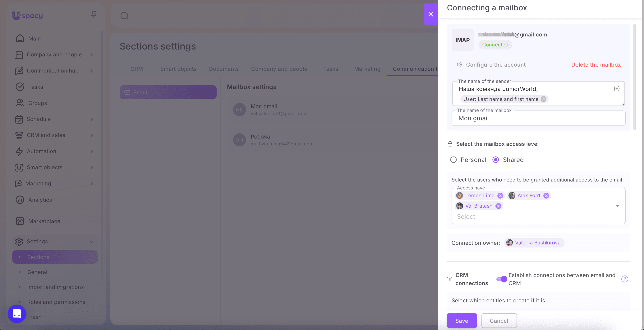Expand Communication hub submenu
This screenshot has width=644, height=330.
[92, 71]
